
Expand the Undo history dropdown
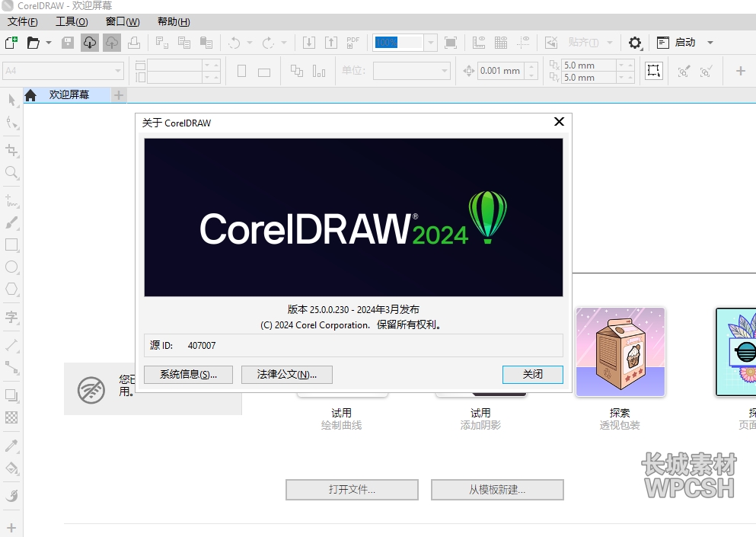click(249, 43)
